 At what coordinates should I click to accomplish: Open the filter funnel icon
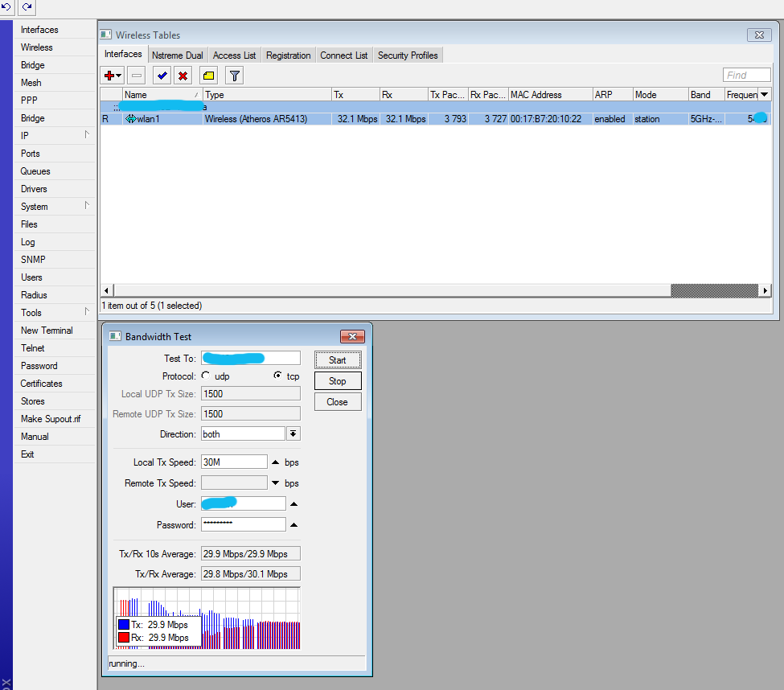pos(234,76)
